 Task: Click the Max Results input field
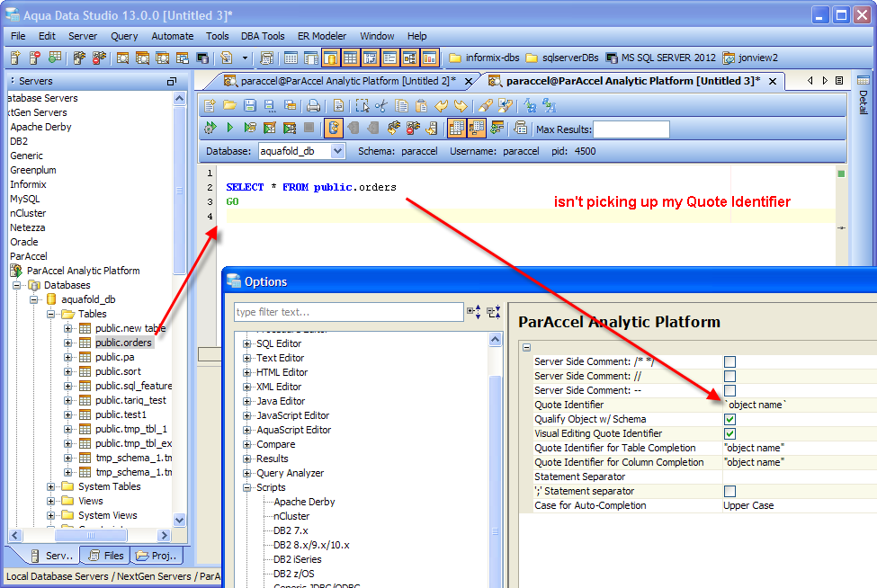point(631,129)
